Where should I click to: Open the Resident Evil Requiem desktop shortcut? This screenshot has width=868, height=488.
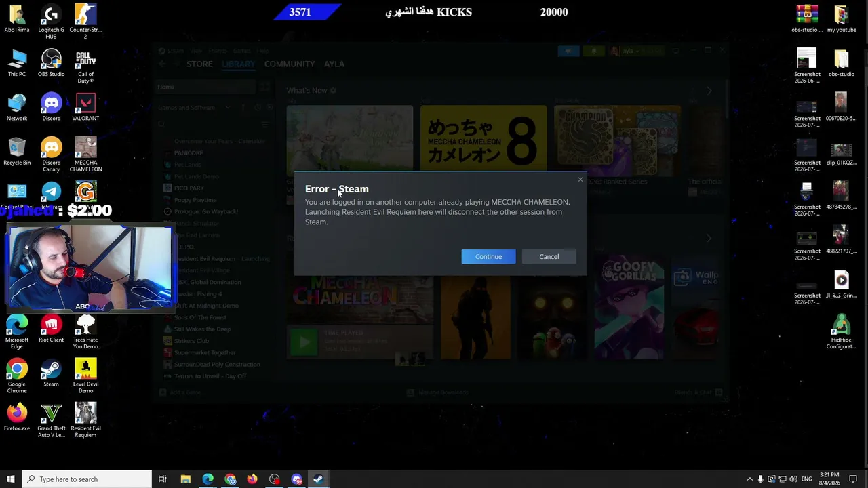pyautogui.click(x=85, y=421)
